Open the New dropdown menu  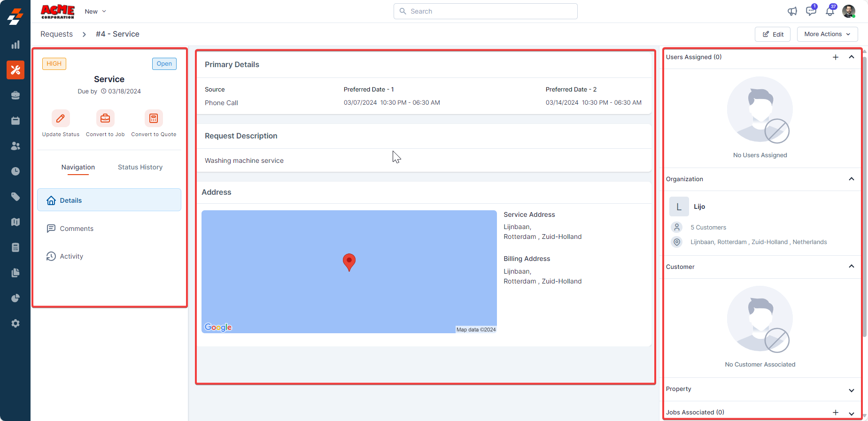(x=95, y=11)
